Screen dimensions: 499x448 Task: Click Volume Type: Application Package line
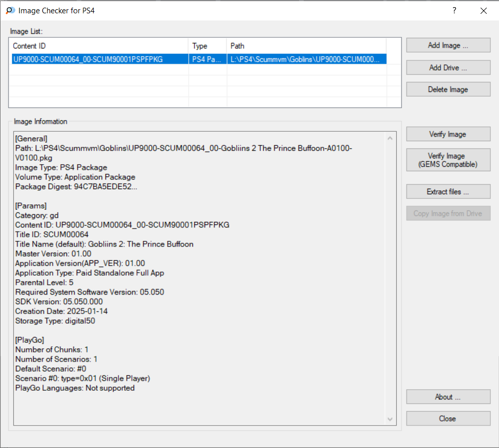(x=75, y=177)
